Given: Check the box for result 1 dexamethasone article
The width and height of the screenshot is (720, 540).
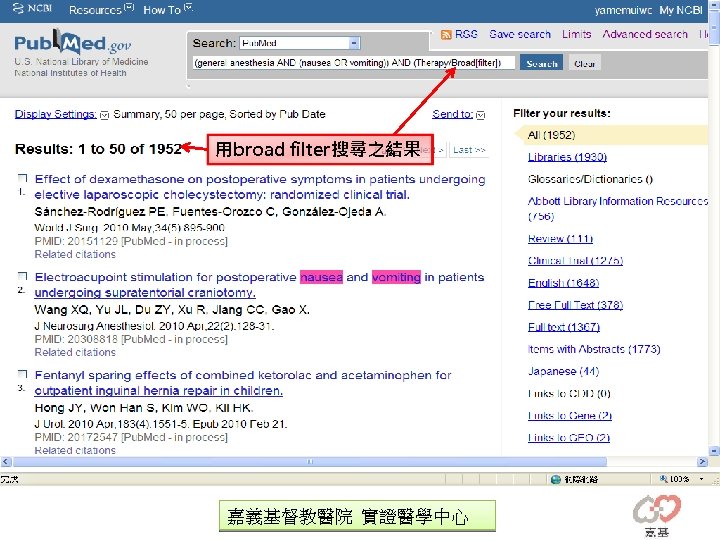Looking at the screenshot, I should (22, 178).
